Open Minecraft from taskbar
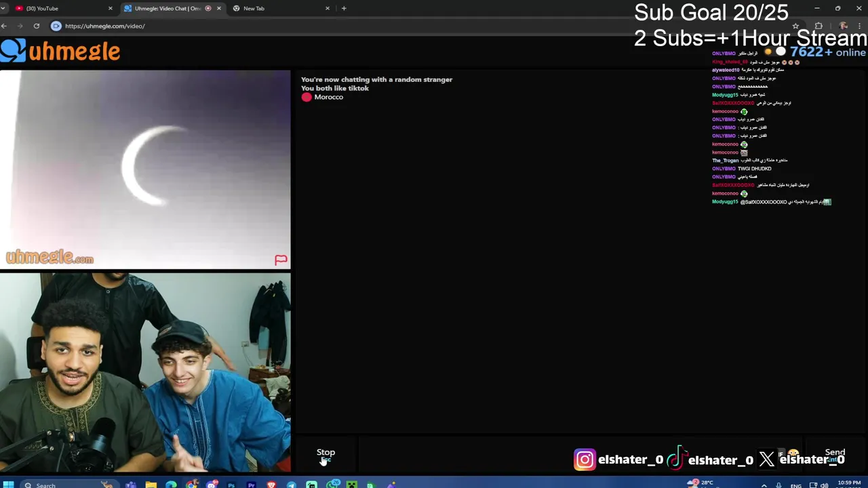The height and width of the screenshot is (488, 868). click(352, 485)
